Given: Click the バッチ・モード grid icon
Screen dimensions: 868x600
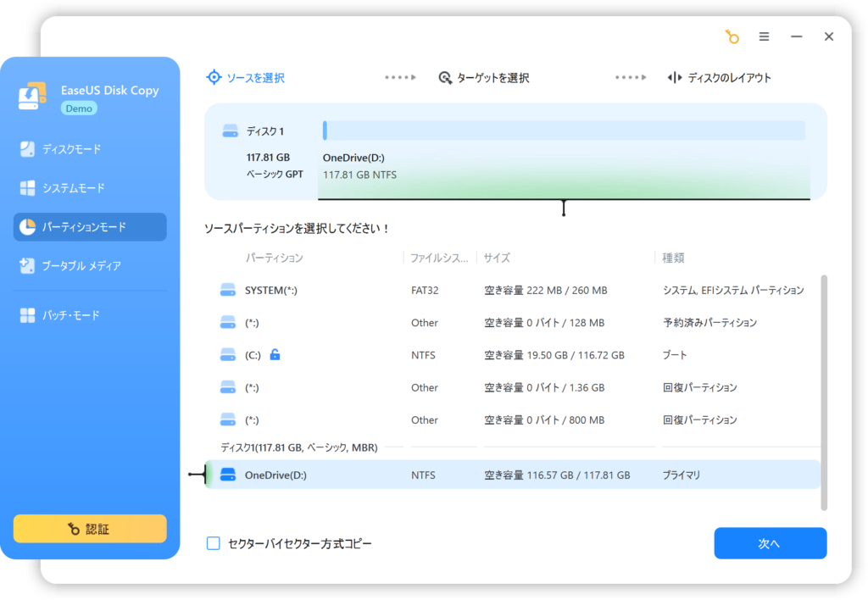Looking at the screenshot, I should pos(27,315).
